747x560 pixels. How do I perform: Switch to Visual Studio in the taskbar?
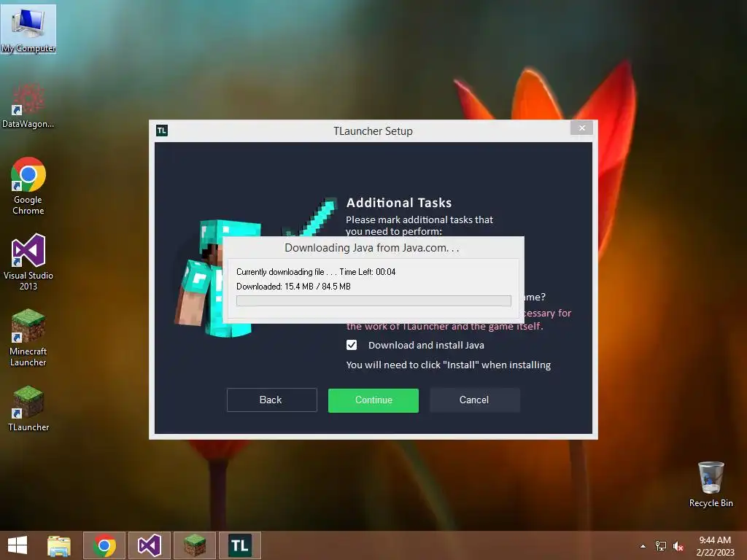(x=149, y=545)
